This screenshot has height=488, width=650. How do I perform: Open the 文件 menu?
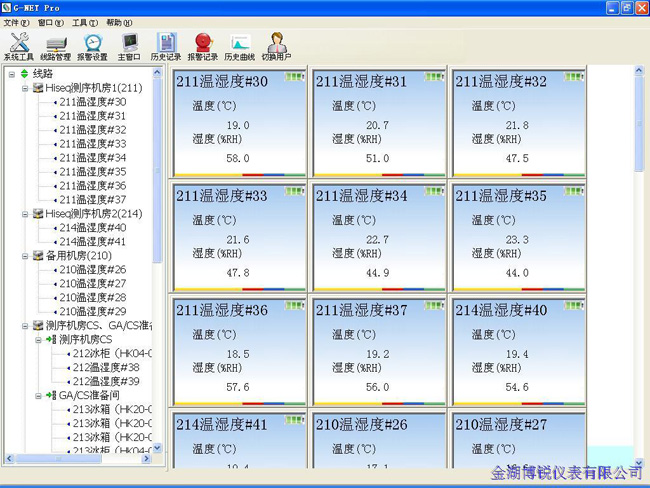tap(17, 22)
